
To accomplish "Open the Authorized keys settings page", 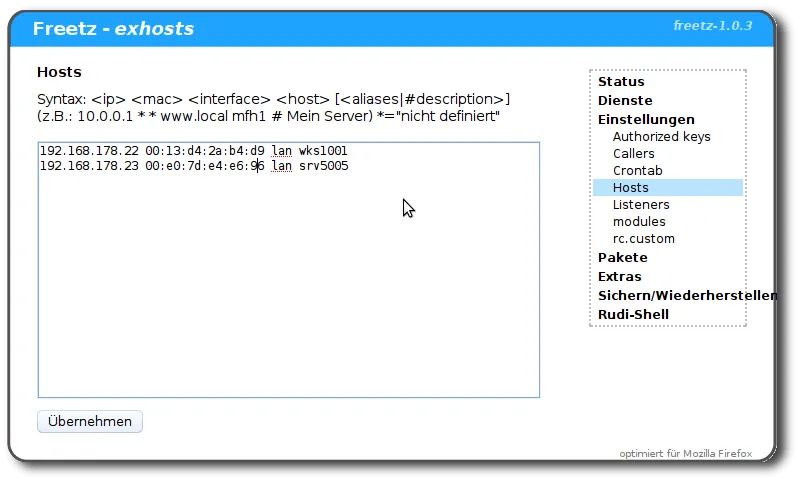I will [661, 137].
